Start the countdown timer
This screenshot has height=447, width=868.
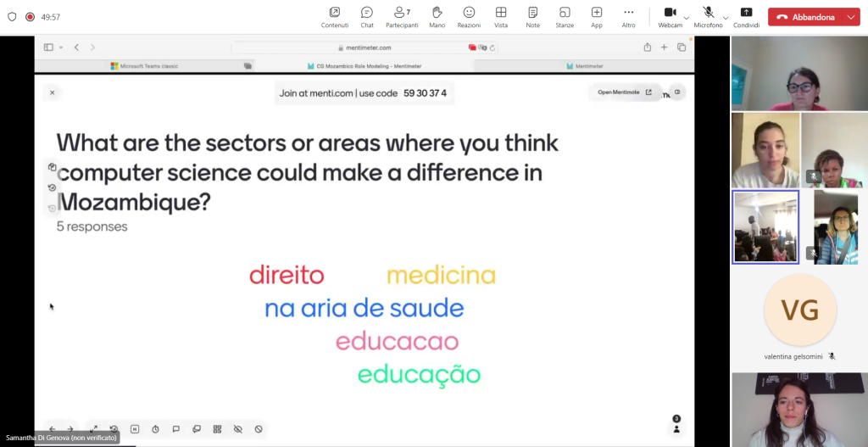click(x=156, y=428)
